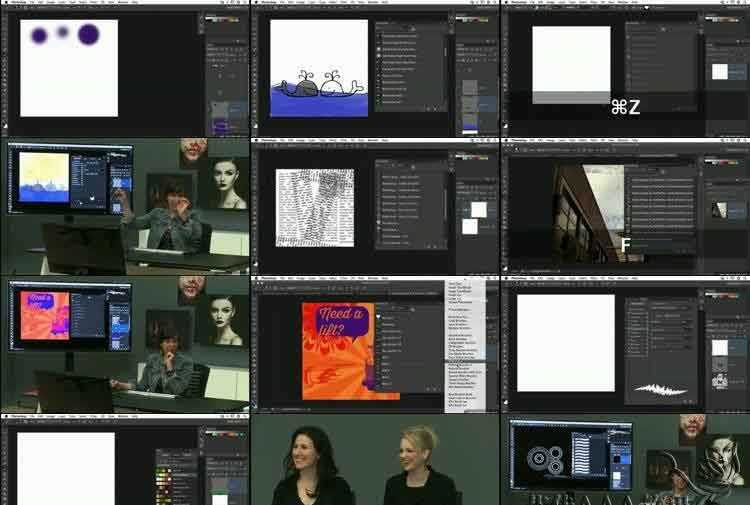Click the gray whale drawing on canvas
Screen dimensions: 750x505
[305, 88]
